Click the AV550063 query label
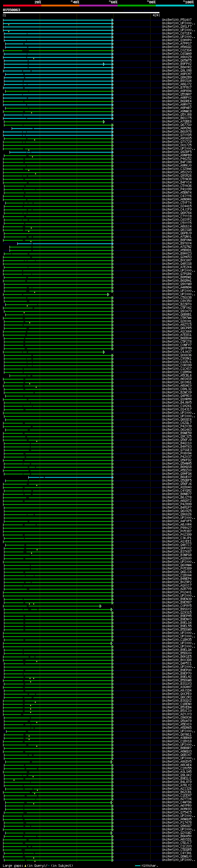 pyautogui.click(x=11, y=10)
